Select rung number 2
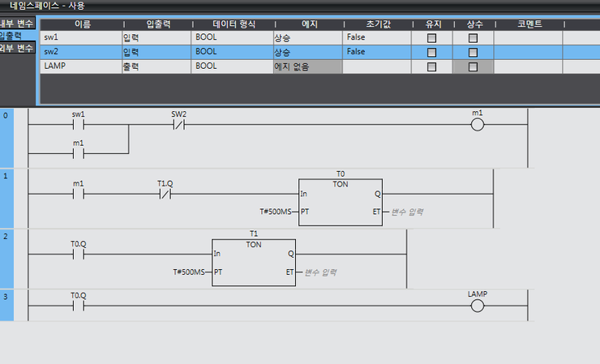 pyautogui.click(x=6, y=259)
